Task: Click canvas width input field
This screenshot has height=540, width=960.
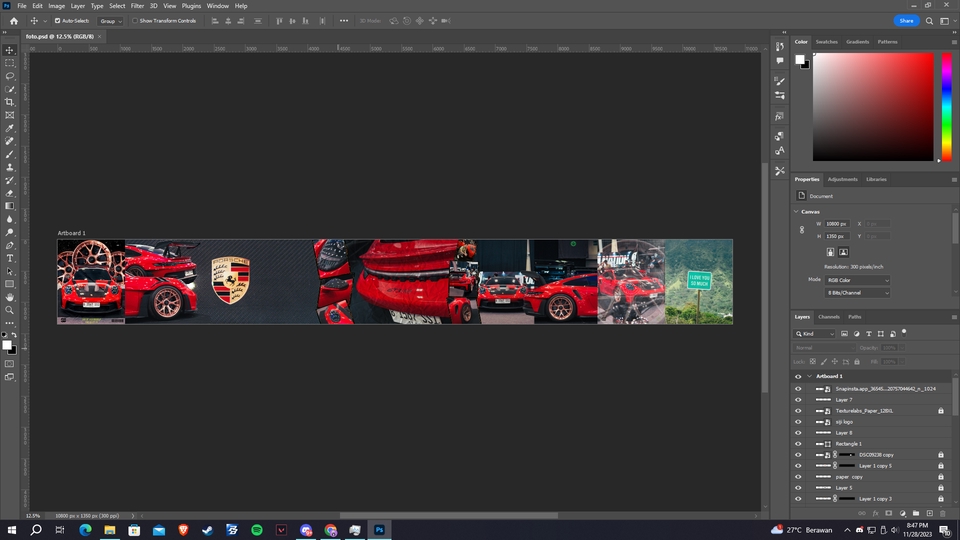Action: [837, 224]
